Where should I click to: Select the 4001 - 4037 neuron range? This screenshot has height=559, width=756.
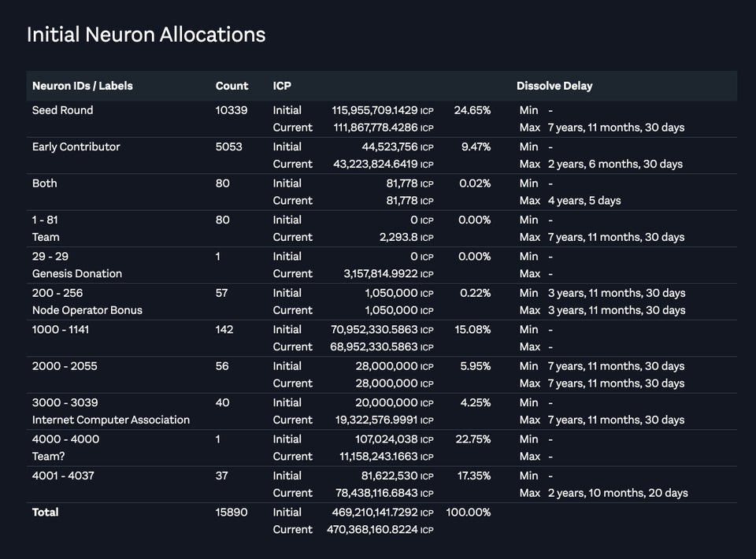63,476
